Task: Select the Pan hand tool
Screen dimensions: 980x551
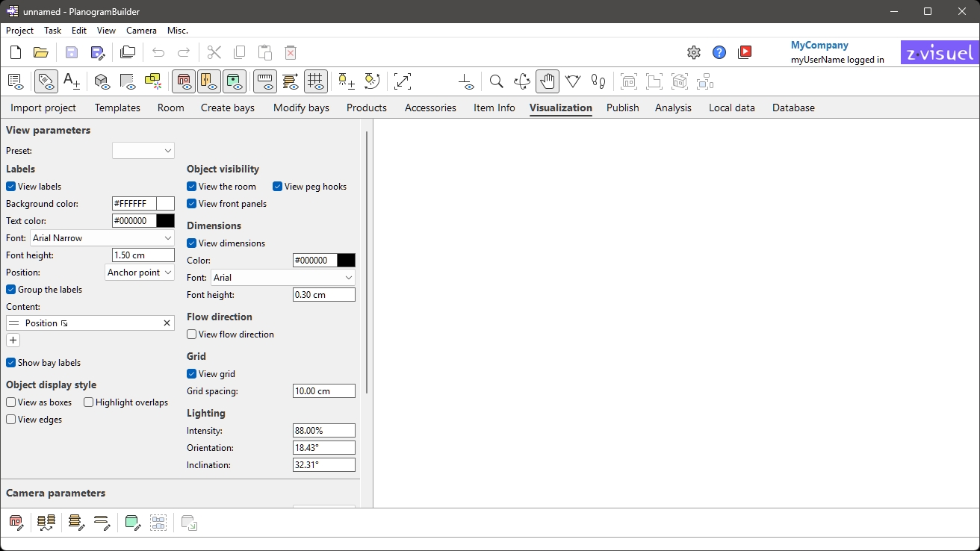Action: 548,81
